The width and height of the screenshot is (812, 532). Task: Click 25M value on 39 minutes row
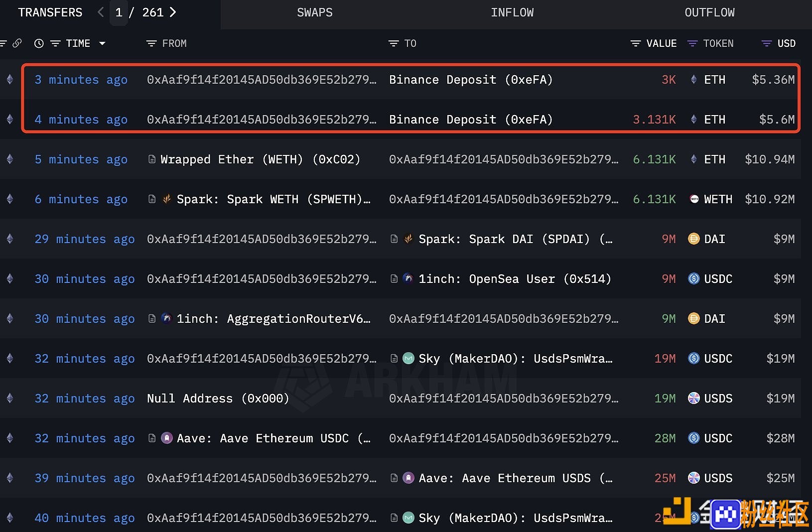[665, 478]
